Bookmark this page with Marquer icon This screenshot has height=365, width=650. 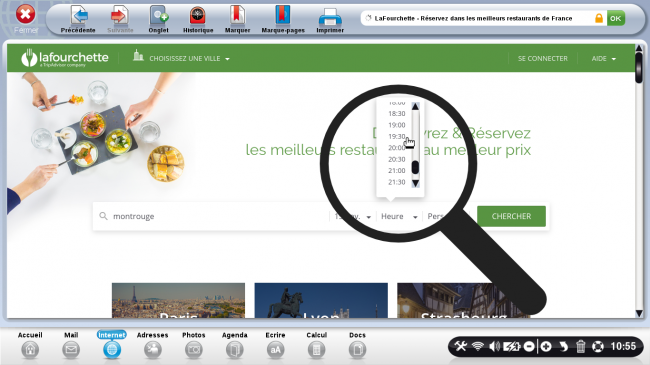[x=237, y=16]
